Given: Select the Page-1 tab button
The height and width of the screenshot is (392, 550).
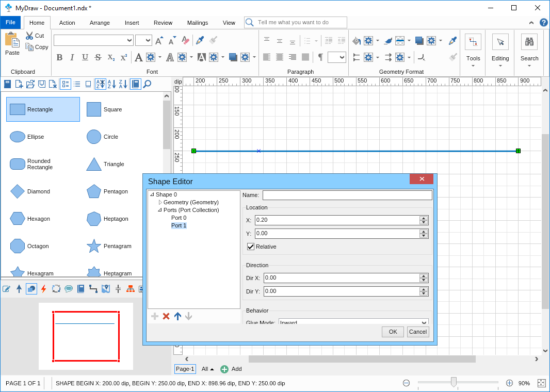Looking at the screenshot, I should (185, 369).
